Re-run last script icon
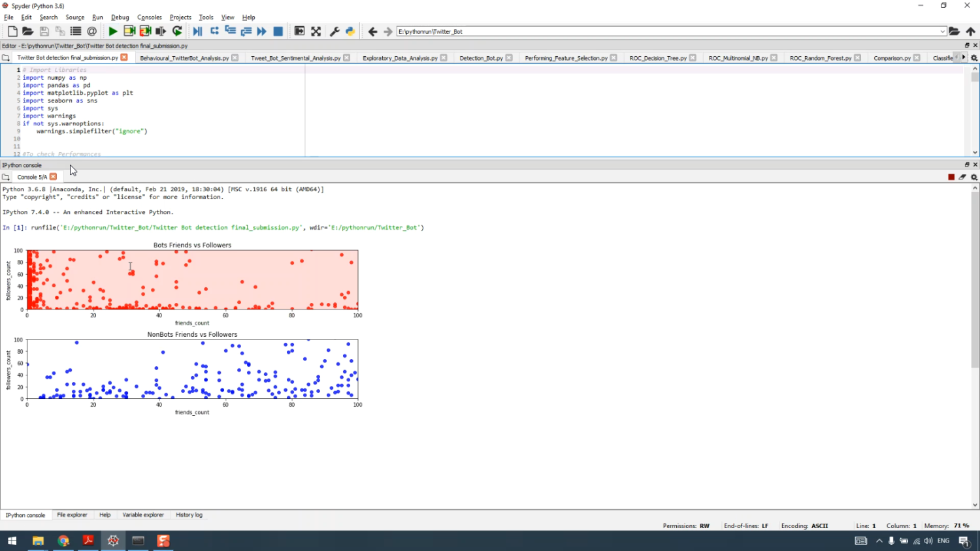 pos(177,31)
